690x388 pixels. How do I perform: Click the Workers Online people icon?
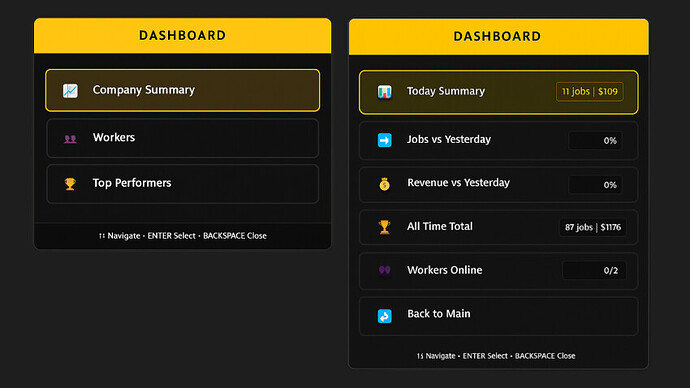pos(384,270)
